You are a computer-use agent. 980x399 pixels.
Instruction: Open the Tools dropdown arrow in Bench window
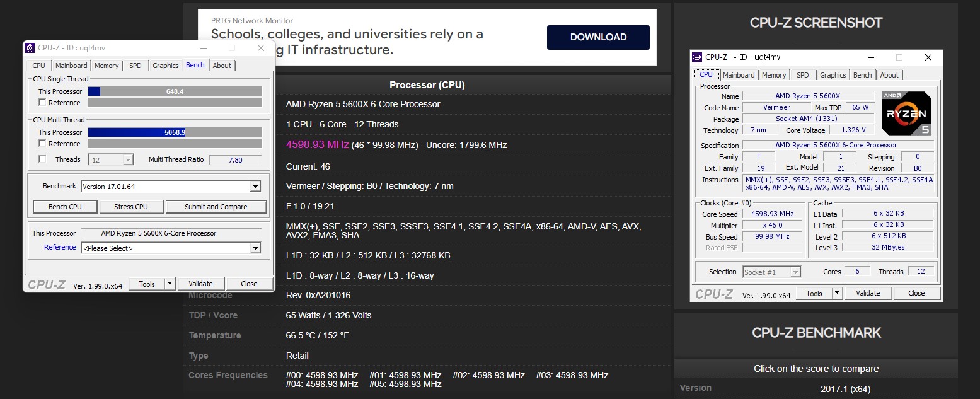pyautogui.click(x=170, y=284)
